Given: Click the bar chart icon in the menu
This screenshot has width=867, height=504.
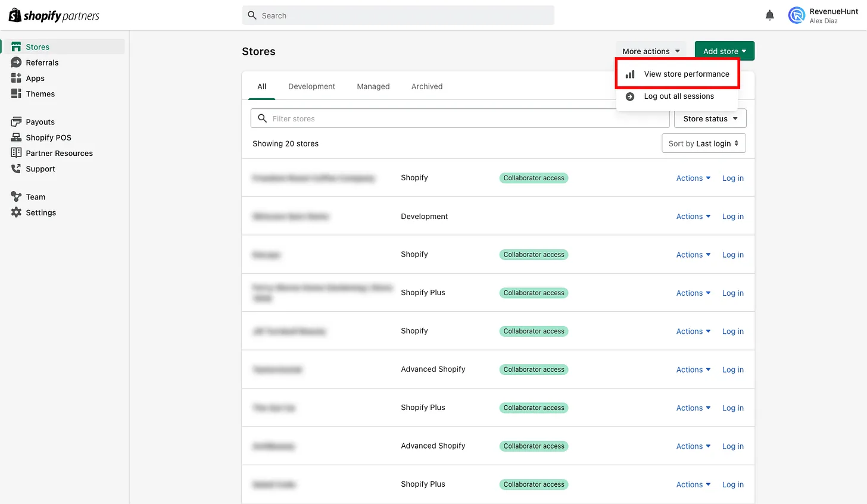Looking at the screenshot, I should click(x=630, y=74).
